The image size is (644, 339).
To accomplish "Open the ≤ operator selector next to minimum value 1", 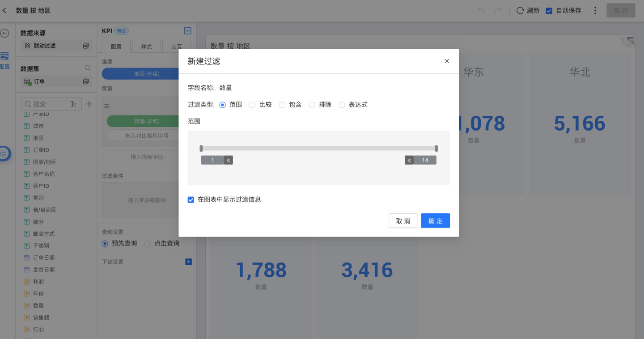I will 228,160.
